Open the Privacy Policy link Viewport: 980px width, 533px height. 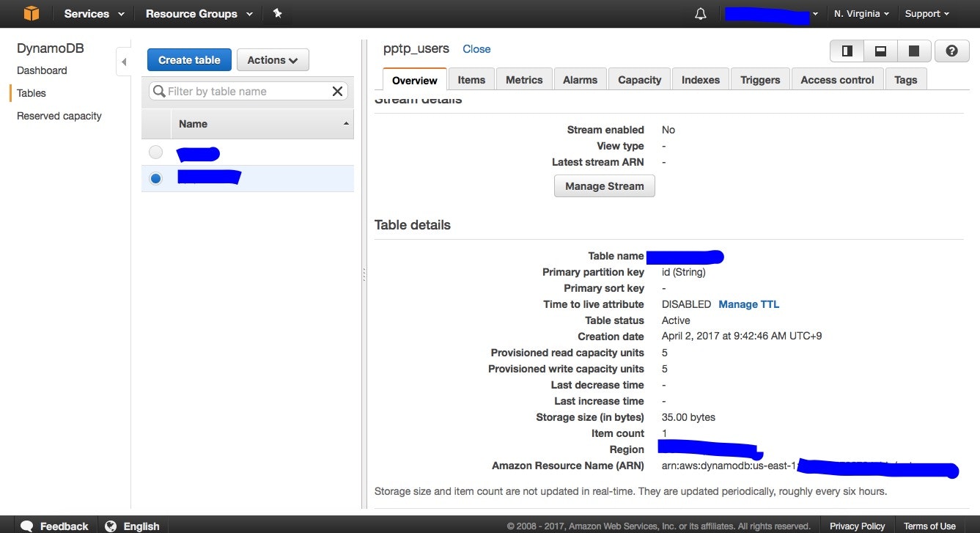[x=857, y=526]
